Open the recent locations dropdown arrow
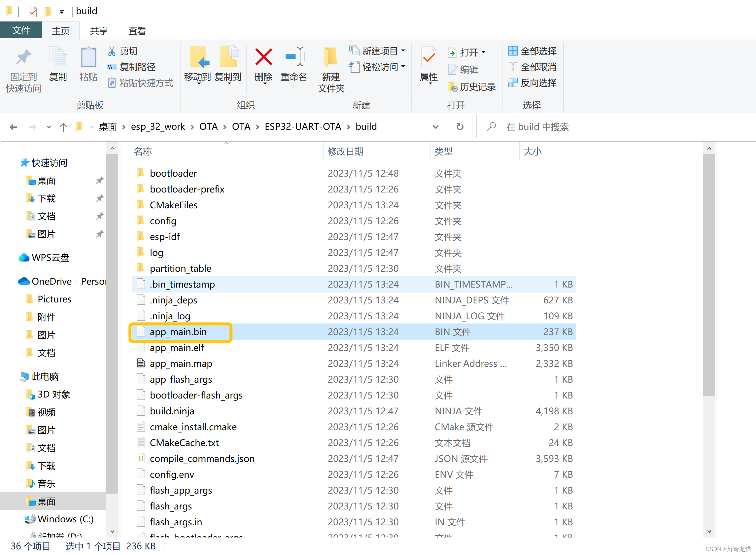Viewport: 756px width, 555px height. pos(49,127)
